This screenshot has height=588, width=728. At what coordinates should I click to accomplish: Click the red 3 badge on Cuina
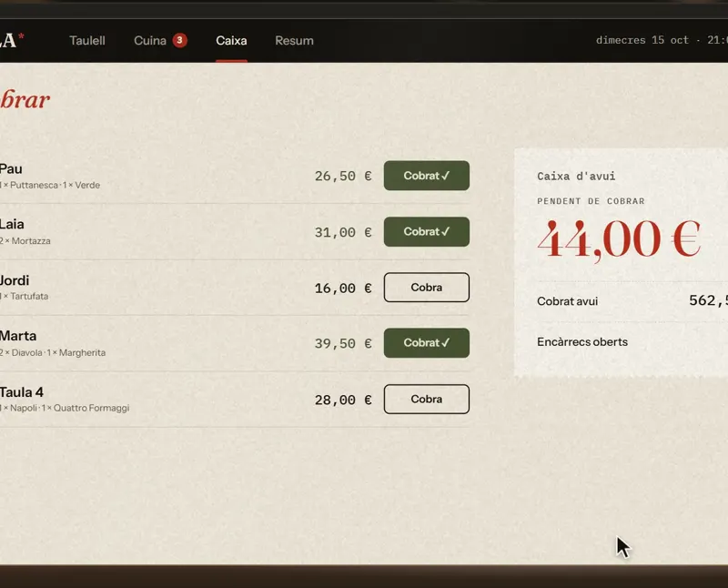click(x=179, y=40)
